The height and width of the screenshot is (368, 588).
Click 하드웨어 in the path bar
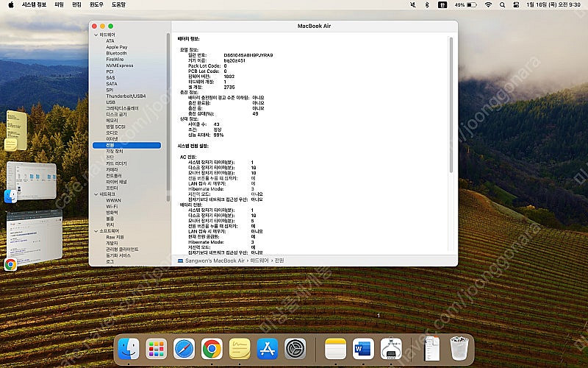pyautogui.click(x=259, y=261)
